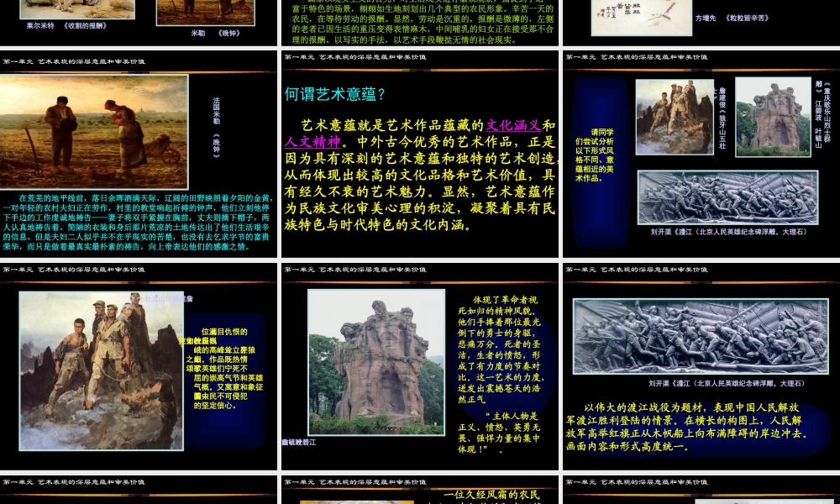Select the small 渡江 relief under the two photos

727,197
